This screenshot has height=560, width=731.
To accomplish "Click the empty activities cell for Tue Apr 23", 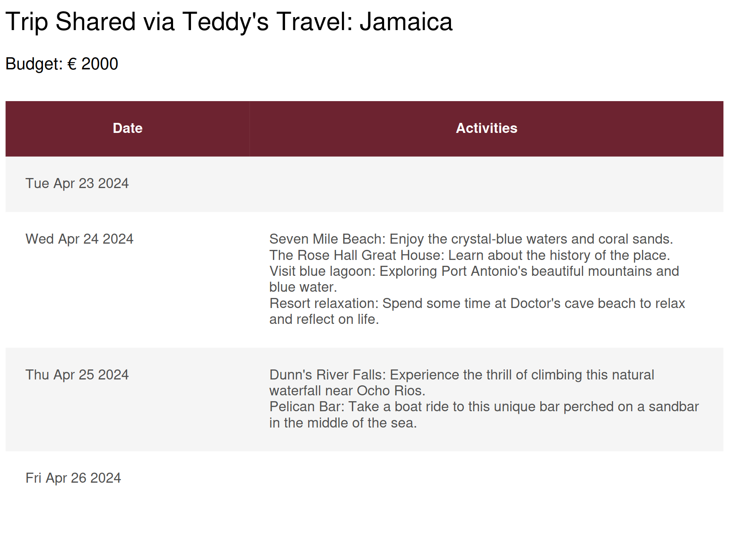I will coord(486,184).
